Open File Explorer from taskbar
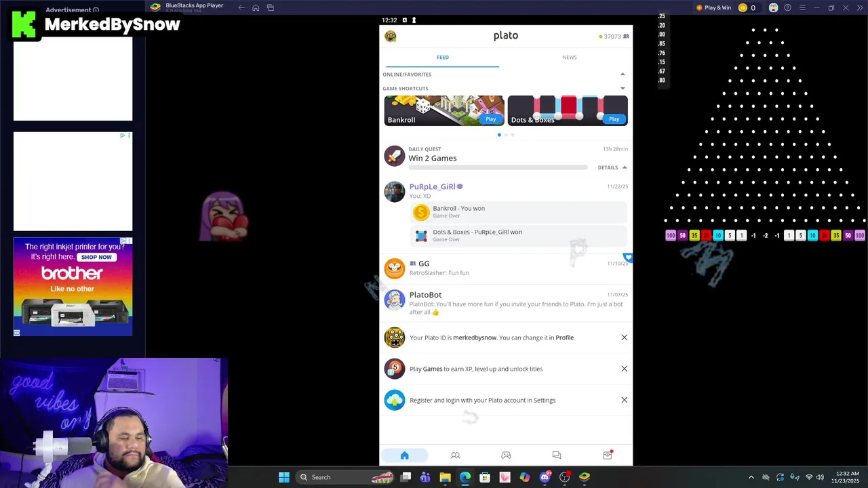 445,477
